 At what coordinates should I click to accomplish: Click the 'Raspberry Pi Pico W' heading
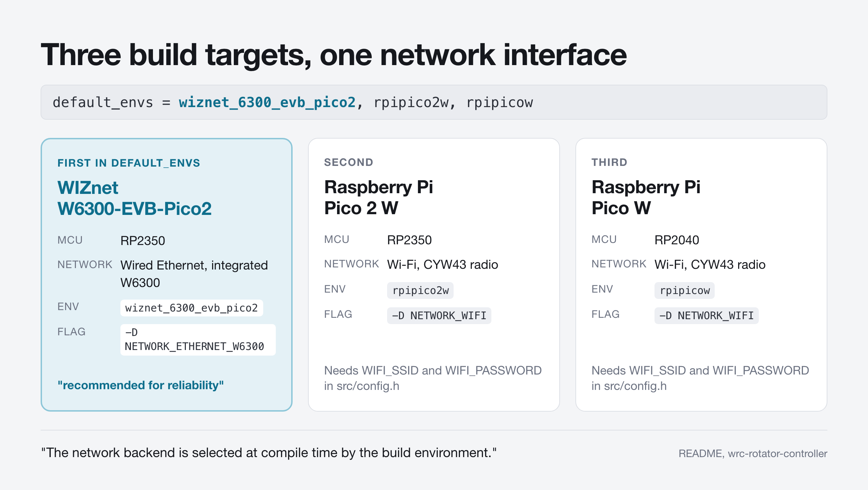(646, 197)
